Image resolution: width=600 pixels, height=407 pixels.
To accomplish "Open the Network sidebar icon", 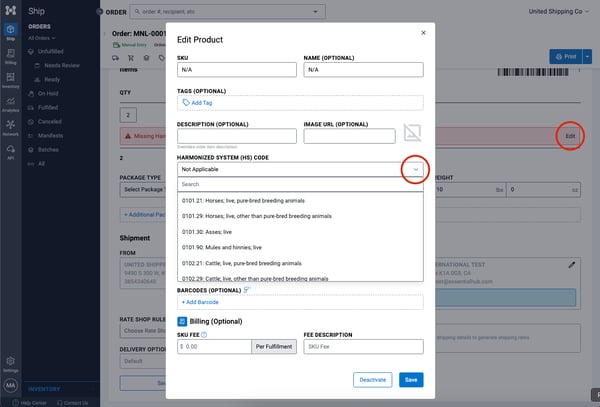I will point(10,127).
